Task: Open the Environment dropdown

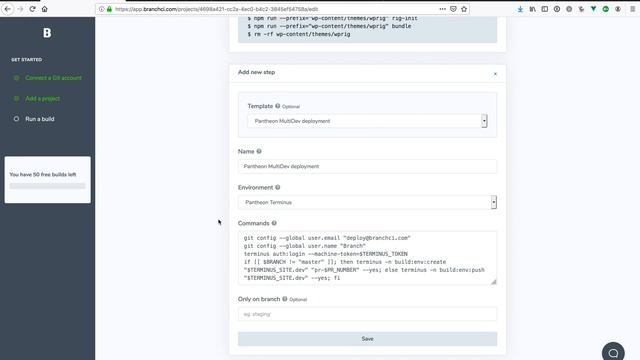Action: click(x=367, y=202)
